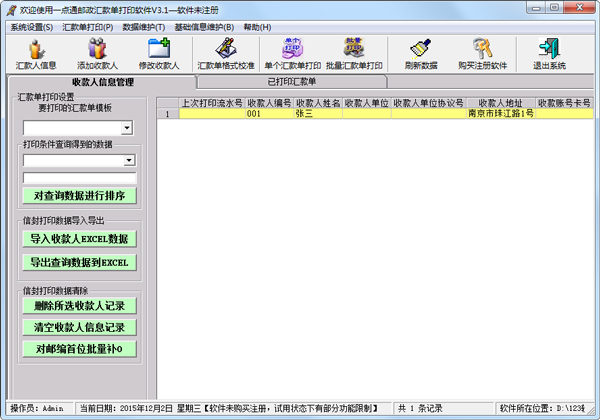Screen dimensions: 600x420
Task: Click column header 收款人姓名
Action: [x=318, y=103]
